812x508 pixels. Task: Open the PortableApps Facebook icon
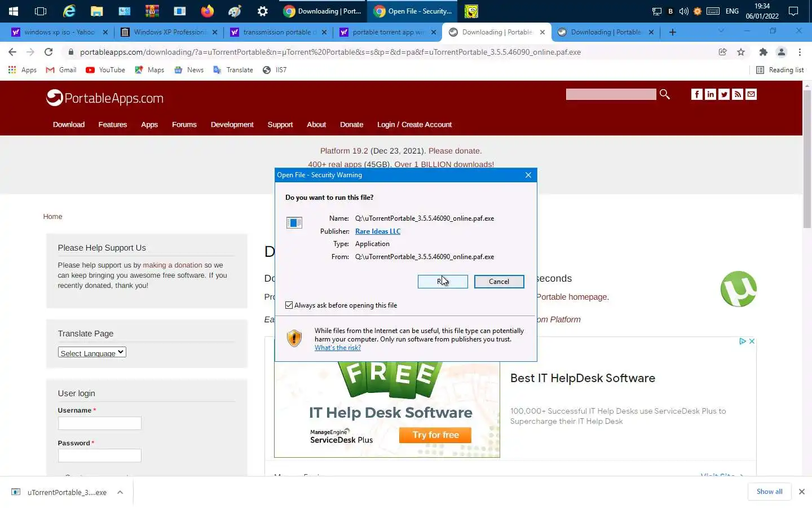point(697,94)
